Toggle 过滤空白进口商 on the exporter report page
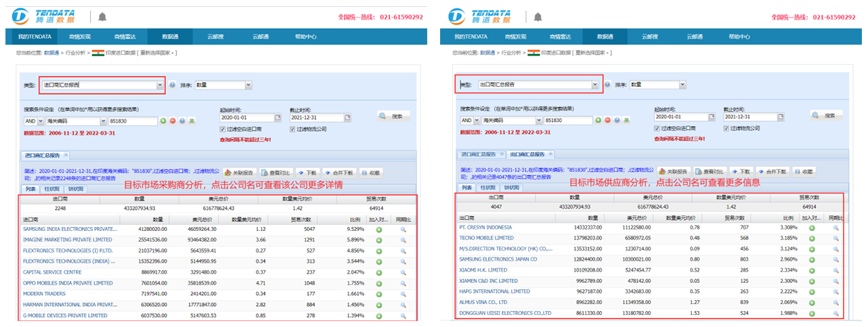The height and width of the screenshot is (327, 868). click(658, 127)
